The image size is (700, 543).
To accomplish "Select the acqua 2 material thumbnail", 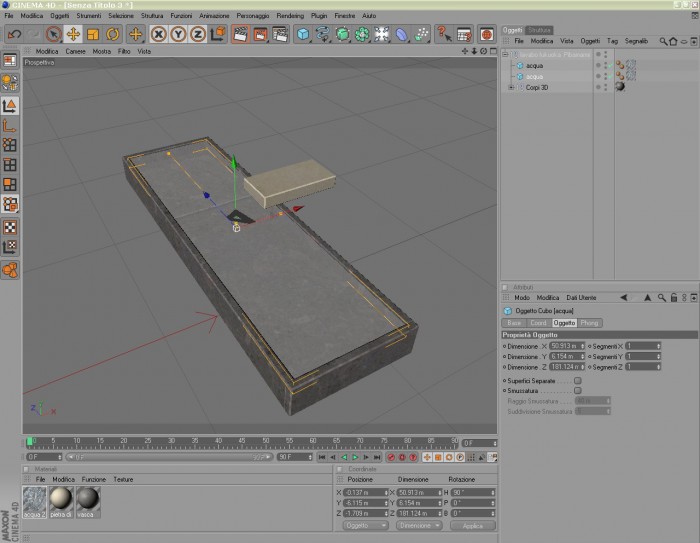I will tap(34, 502).
